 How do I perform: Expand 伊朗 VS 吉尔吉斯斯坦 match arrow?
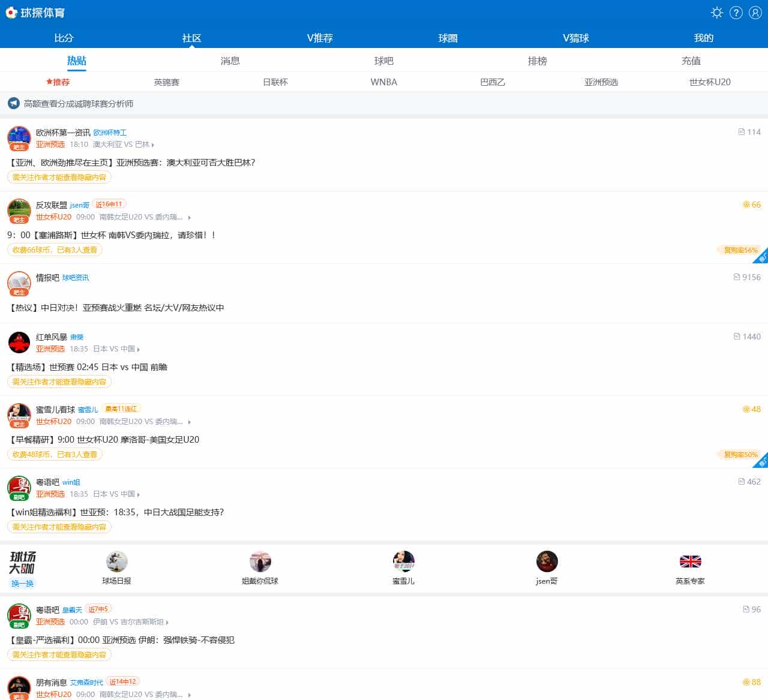tap(167, 623)
